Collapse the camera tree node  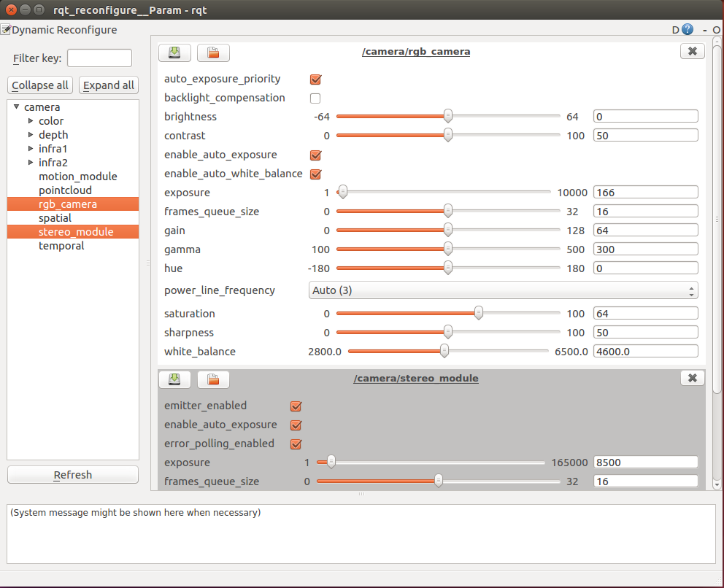tap(16, 107)
